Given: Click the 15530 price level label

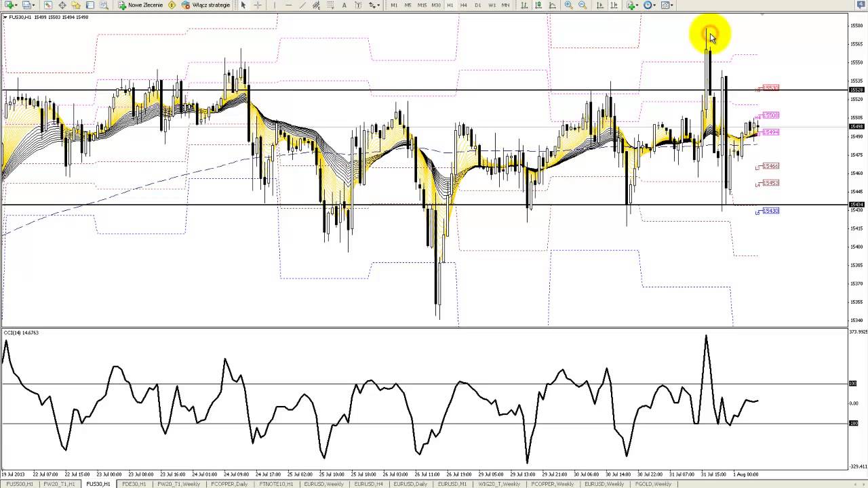Looking at the screenshot, I should click(770, 88).
